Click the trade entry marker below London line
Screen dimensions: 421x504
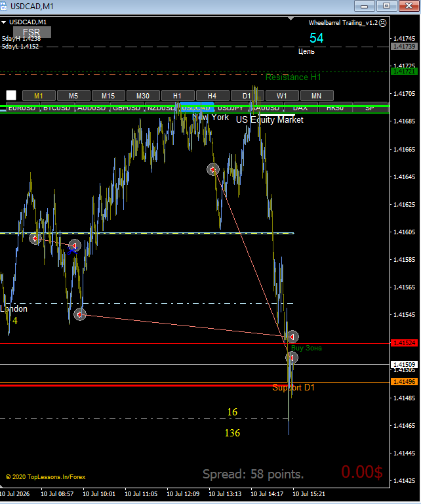(80, 314)
